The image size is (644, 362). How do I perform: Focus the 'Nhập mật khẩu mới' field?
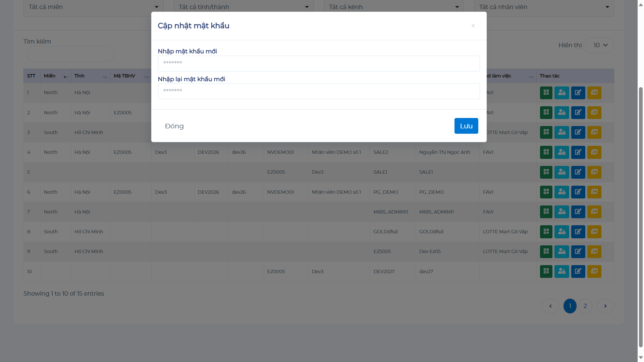click(x=319, y=63)
